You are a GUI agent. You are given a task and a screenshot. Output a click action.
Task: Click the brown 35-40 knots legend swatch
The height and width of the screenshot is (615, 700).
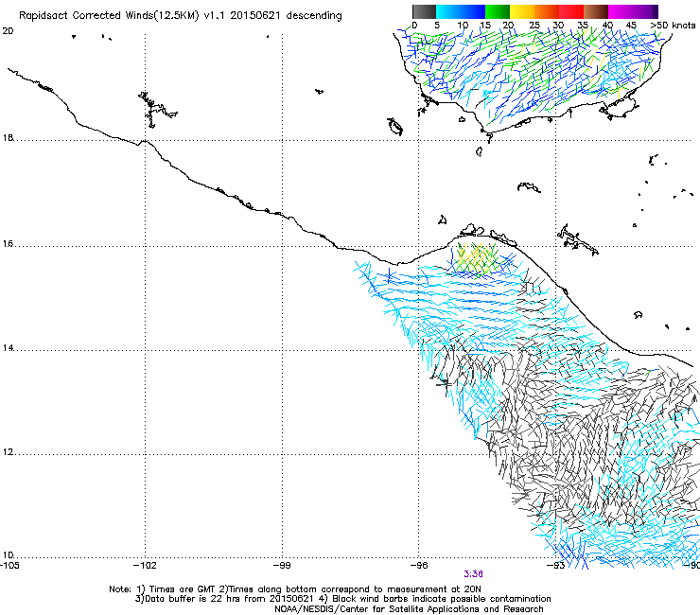(x=596, y=11)
